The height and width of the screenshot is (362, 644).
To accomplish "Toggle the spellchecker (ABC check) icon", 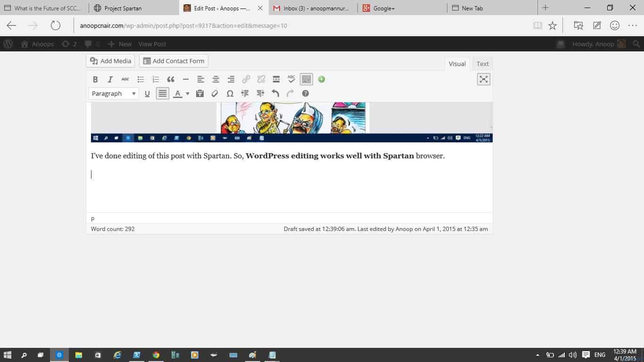I will [x=291, y=79].
